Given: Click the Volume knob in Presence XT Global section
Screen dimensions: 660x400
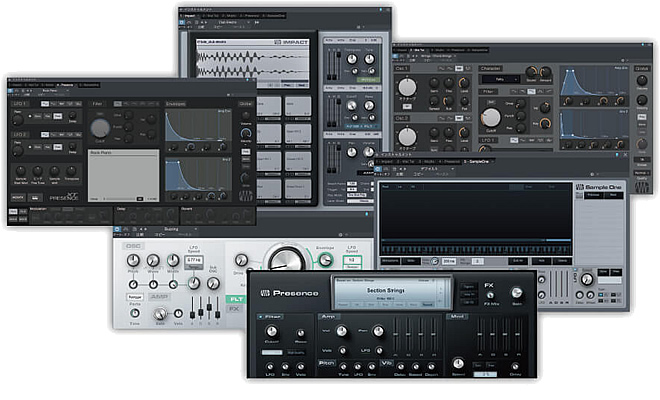Looking at the screenshot, I should [x=246, y=115].
